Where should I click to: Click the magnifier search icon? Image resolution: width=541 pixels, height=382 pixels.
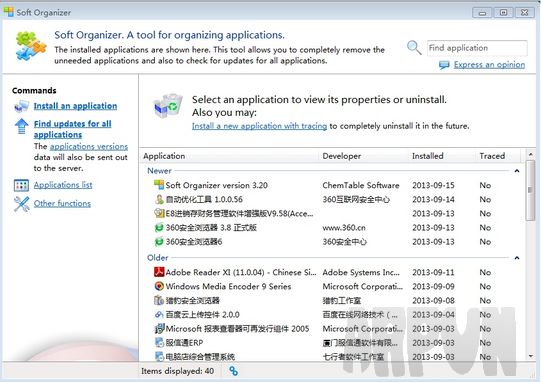414,47
